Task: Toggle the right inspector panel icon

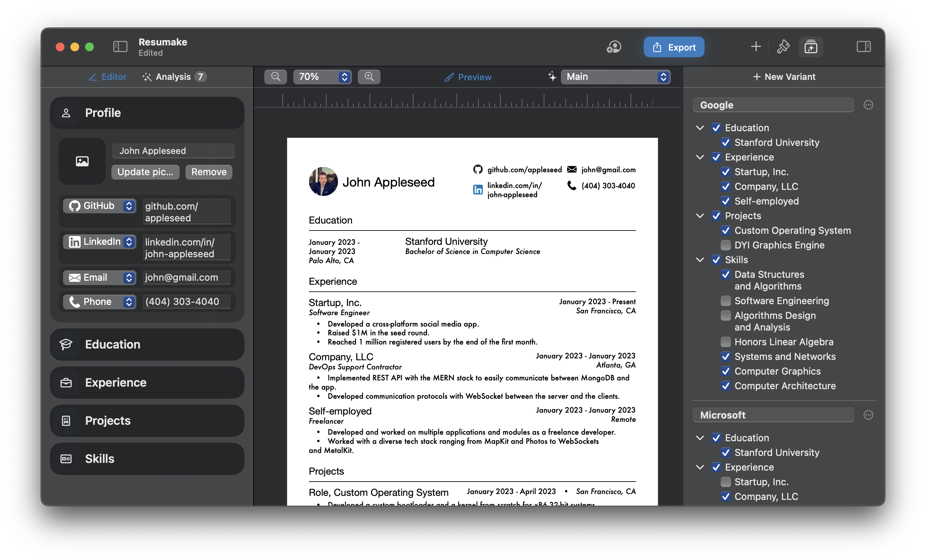Action: pos(864,47)
